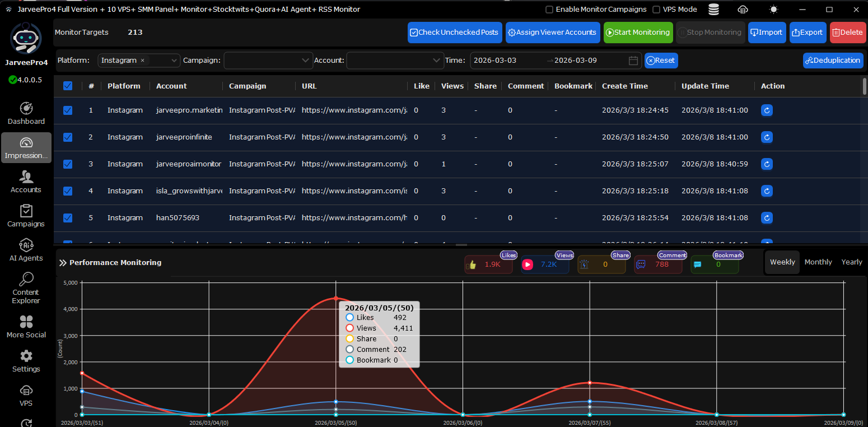Open the Account filter dropdown

pyautogui.click(x=395, y=61)
